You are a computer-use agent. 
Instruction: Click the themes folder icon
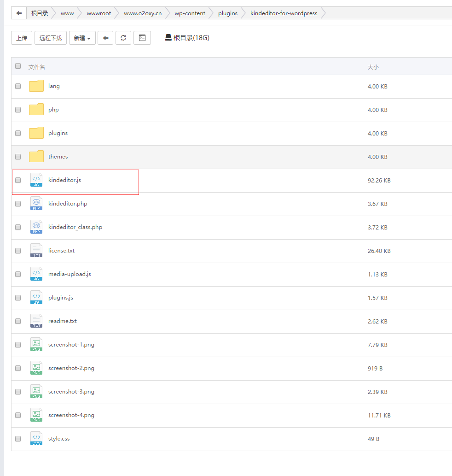click(x=36, y=156)
